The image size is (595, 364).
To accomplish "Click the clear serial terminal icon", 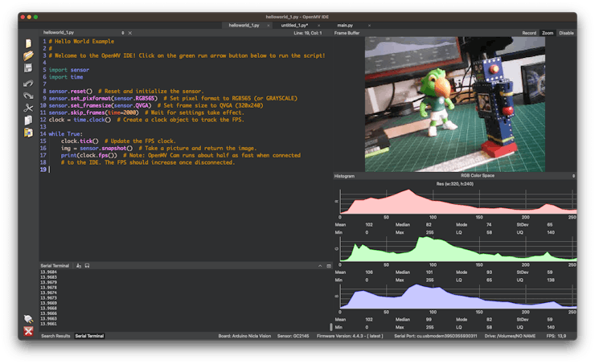I will 79,266.
